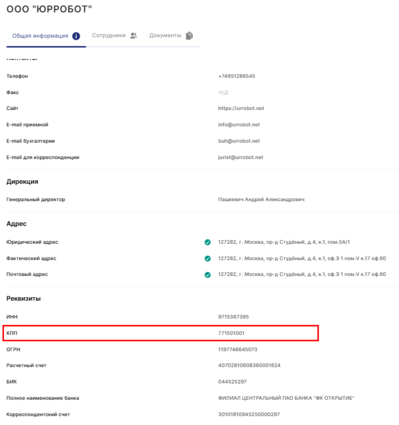This screenshot has width=399, height=425.
Task: Click the info@urrobot.net email address
Action: coord(239,125)
